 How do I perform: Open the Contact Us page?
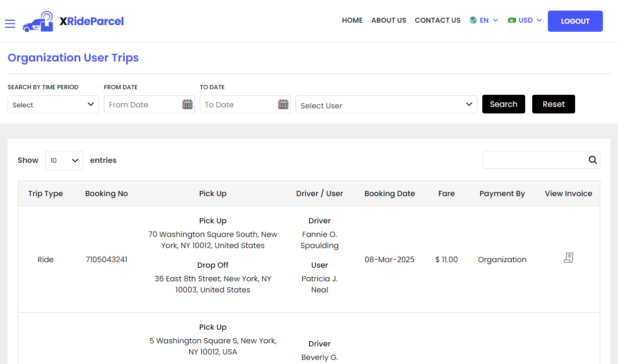coord(437,20)
